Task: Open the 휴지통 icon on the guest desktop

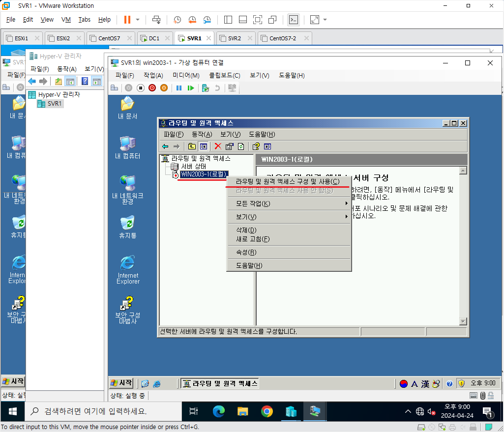Action: point(128,227)
